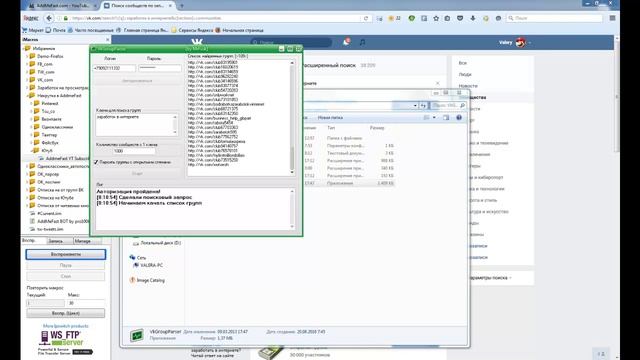This screenshot has height=360, width=640.
Task: Close the iMacros sidebar panel
Action: click(107, 40)
